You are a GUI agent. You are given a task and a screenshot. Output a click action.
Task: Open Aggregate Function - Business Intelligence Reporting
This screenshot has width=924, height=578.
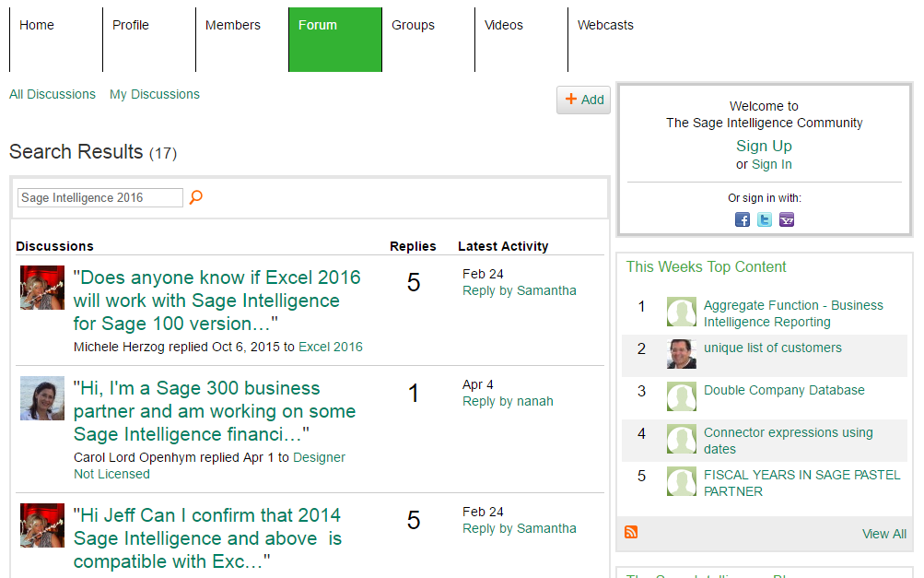(x=793, y=313)
